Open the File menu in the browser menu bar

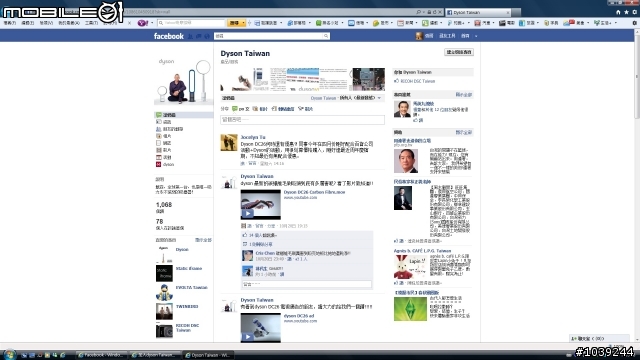pyautogui.click(x=9, y=23)
